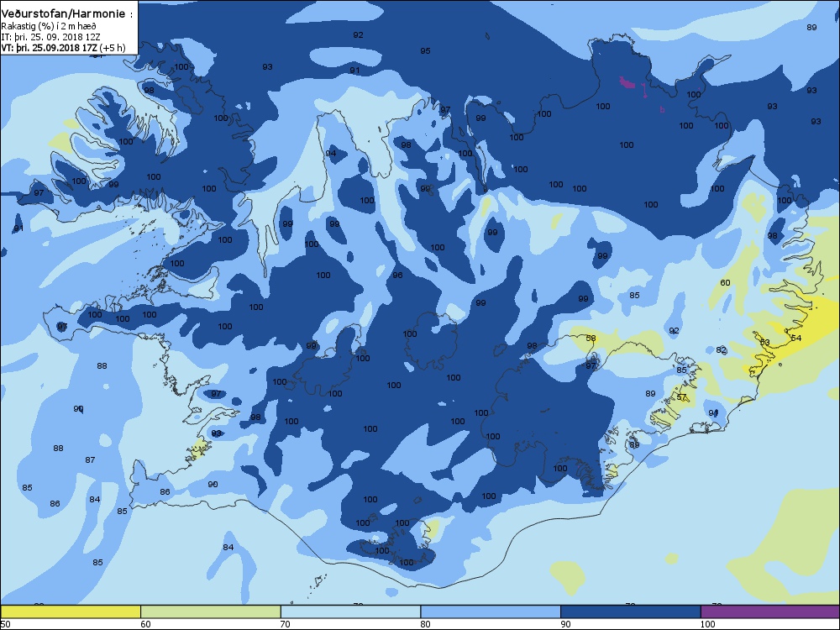840x630 pixels.
Task: Click the legend scale label 100
Action: pos(707,623)
